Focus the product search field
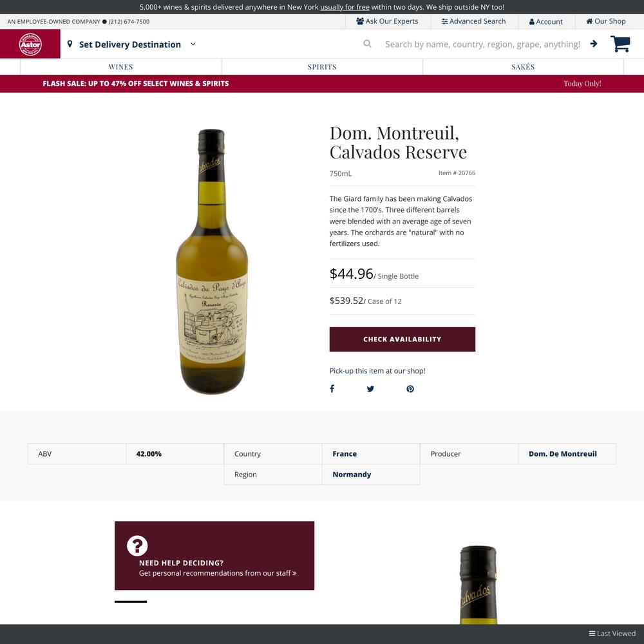The height and width of the screenshot is (644, 644). point(482,44)
